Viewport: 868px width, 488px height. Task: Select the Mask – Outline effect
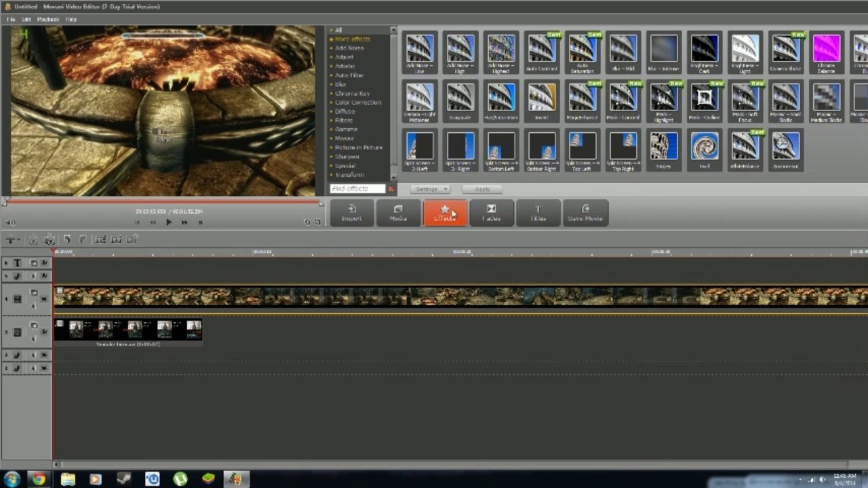[705, 101]
